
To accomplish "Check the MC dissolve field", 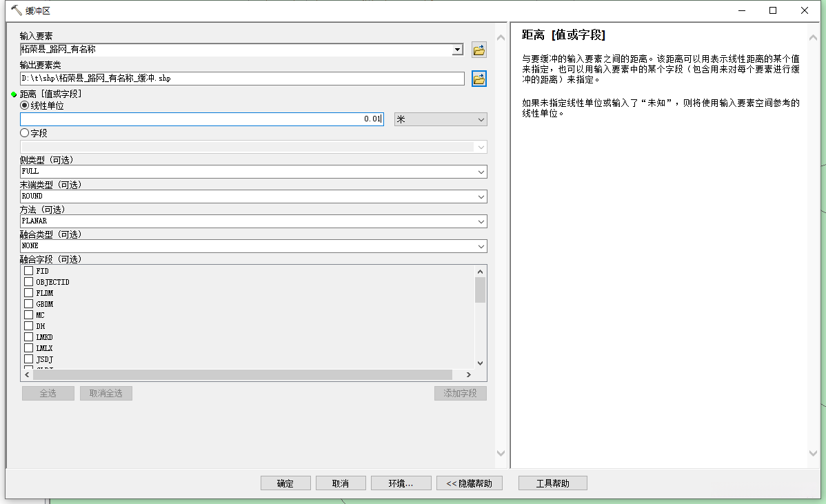I will pos(28,315).
